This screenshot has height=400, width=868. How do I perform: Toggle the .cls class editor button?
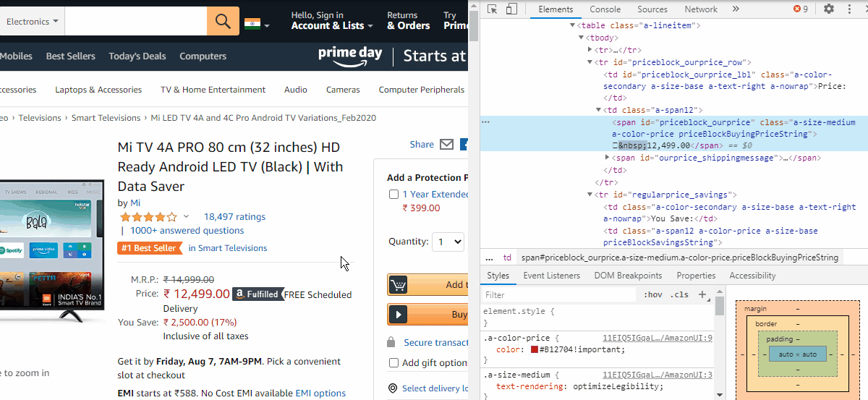click(x=679, y=294)
